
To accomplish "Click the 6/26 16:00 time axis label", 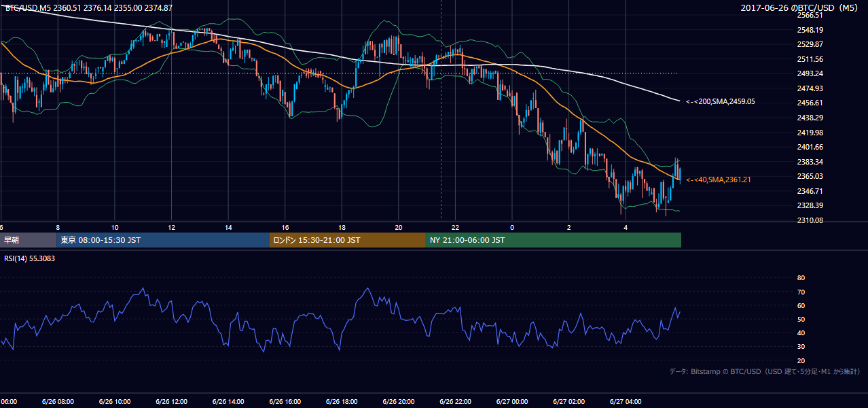I will coord(285,402).
